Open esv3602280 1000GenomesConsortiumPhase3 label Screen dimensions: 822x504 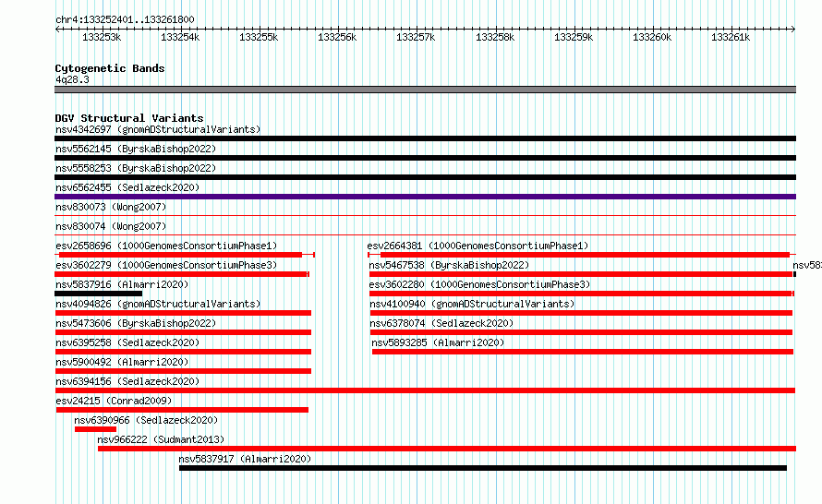479,284
